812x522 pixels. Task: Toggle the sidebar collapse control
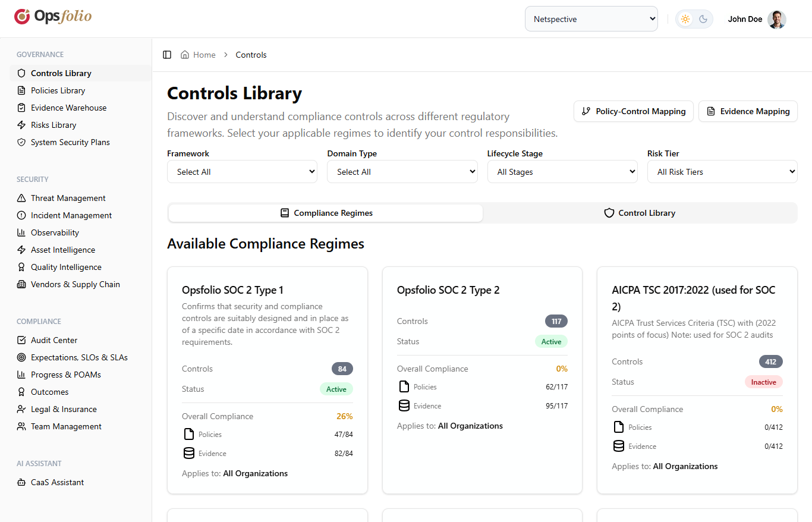[167, 54]
